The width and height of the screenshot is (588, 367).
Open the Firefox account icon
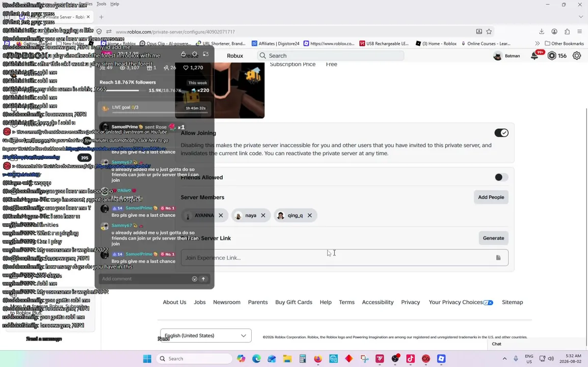(x=554, y=32)
